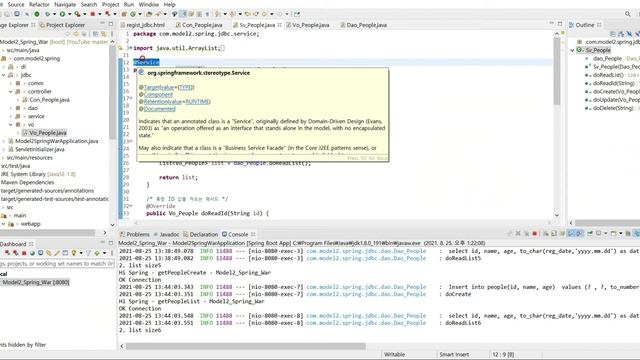Click the Documented link in hover popup
The height and width of the screenshot is (360, 640).
160,109
